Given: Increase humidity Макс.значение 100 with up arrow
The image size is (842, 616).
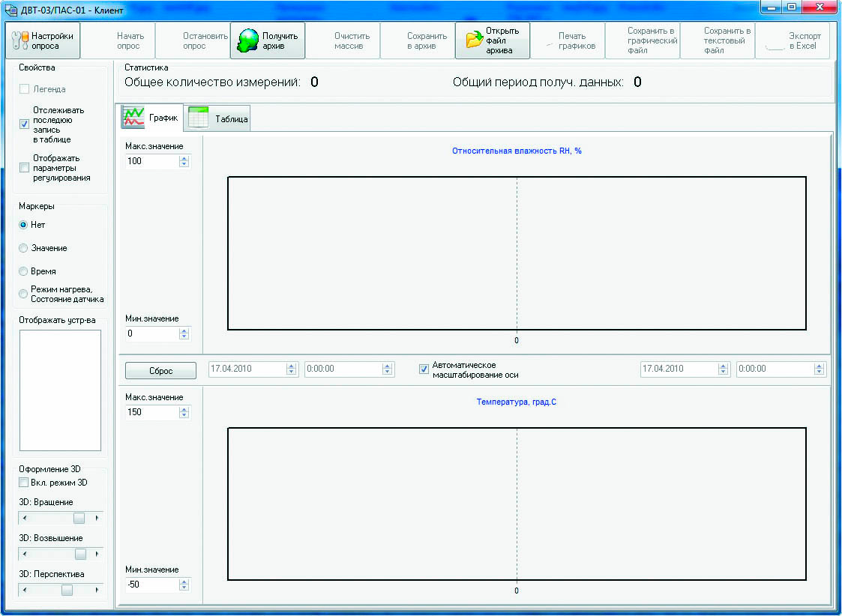Looking at the screenshot, I should tap(184, 157).
